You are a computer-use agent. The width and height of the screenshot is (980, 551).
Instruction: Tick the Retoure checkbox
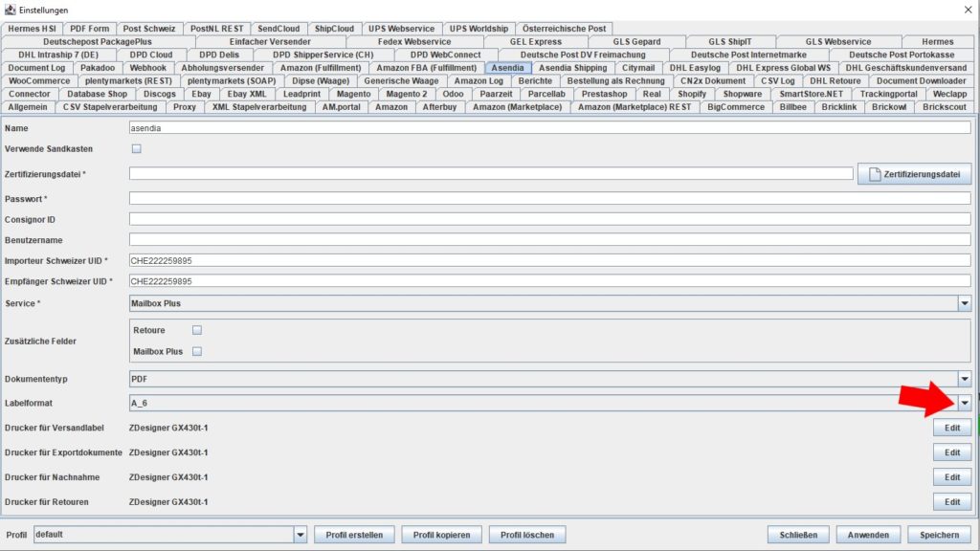197,330
